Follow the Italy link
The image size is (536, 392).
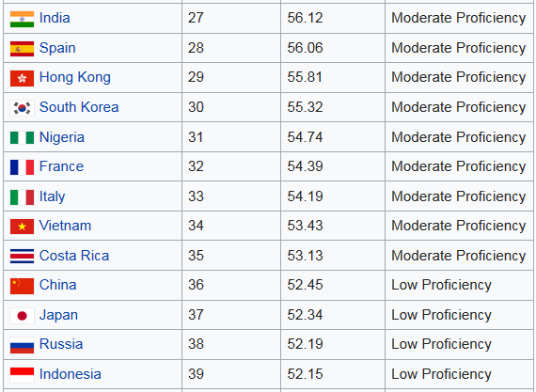click(x=52, y=196)
